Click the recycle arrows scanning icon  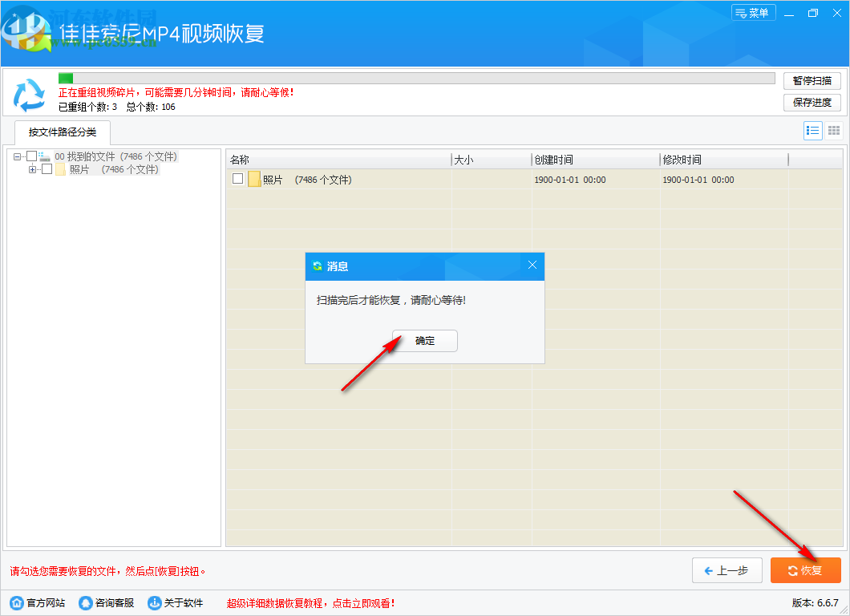tap(30, 95)
